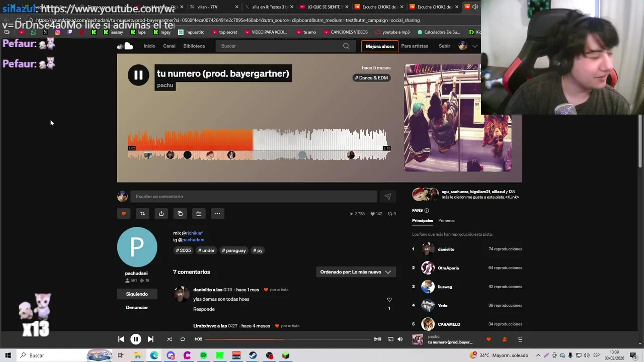The image size is (644, 362).
Task: Open Steam from the taskbar
Action: (253, 355)
